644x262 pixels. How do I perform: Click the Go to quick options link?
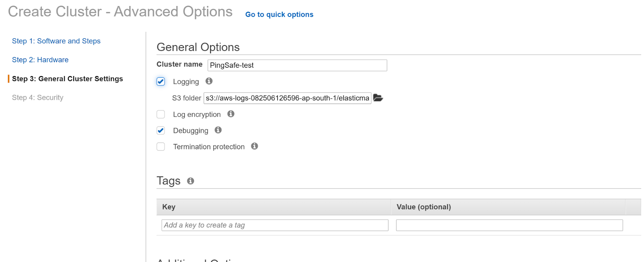coord(279,15)
